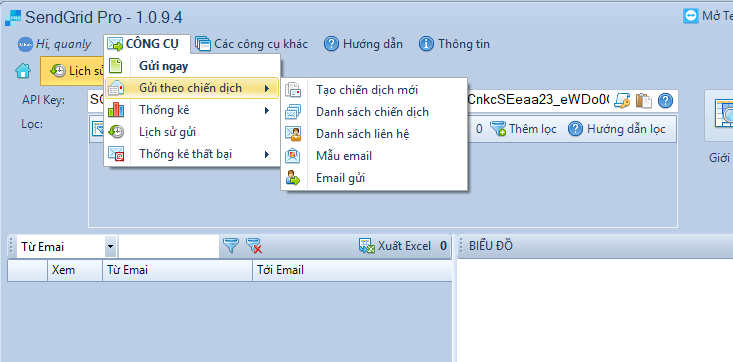This screenshot has height=362, width=733.
Task: Open the Thống kê menu entry
Action: (192, 110)
